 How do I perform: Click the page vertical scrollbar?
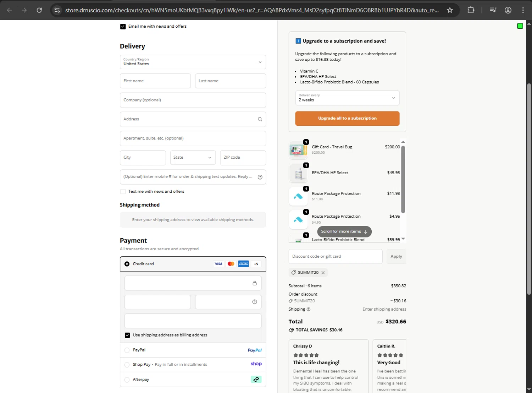pyautogui.click(x=529, y=188)
